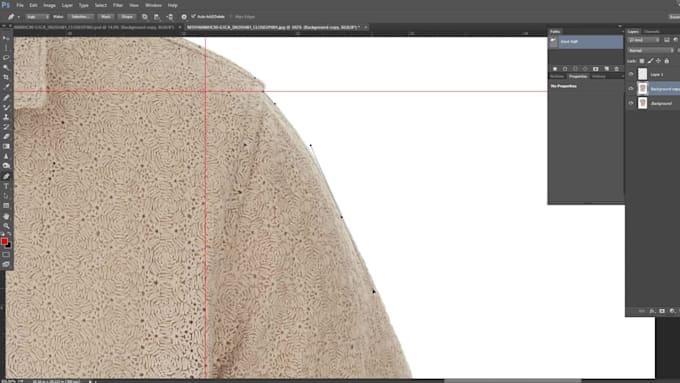
Task: Change the screen mode
Action: pos(6,264)
